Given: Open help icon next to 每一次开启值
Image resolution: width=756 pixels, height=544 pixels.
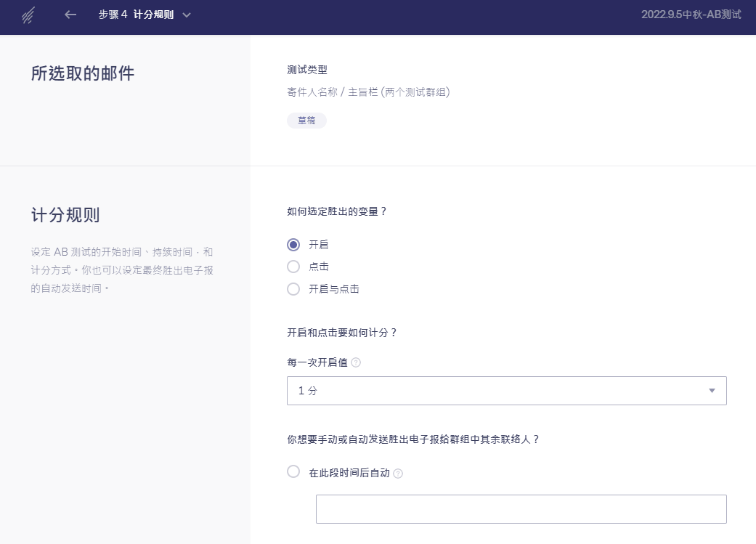Looking at the screenshot, I should click(356, 362).
